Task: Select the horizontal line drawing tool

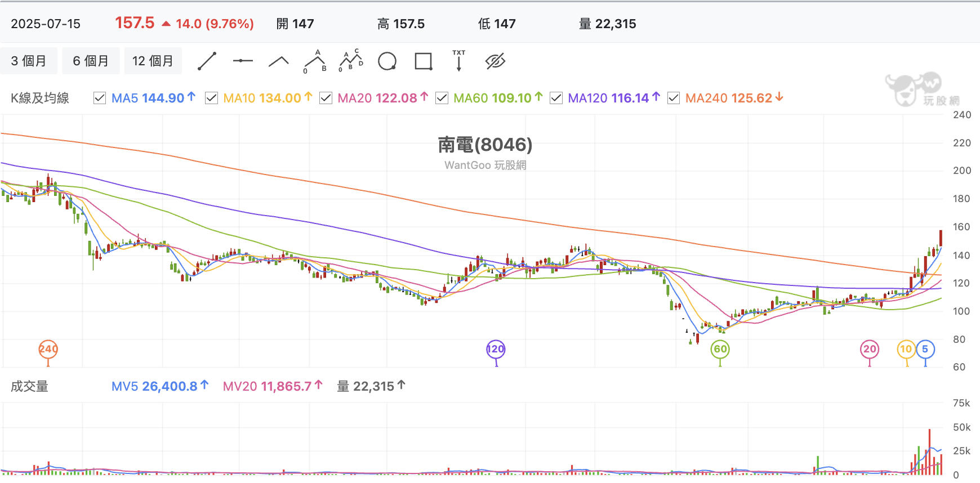Action: [243, 61]
